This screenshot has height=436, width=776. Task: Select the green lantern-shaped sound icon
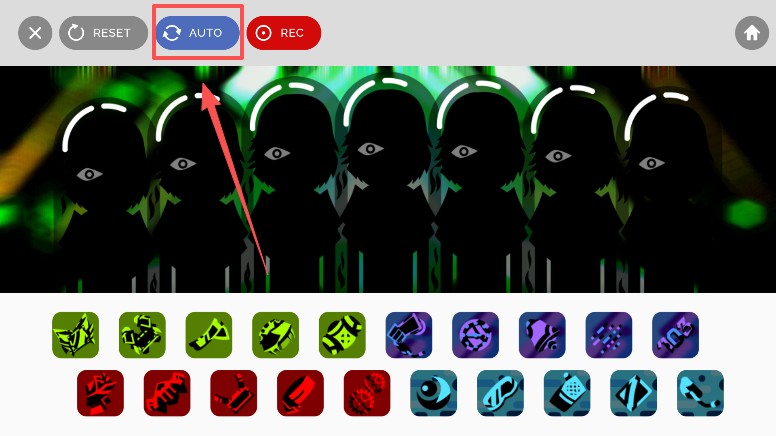(342, 335)
